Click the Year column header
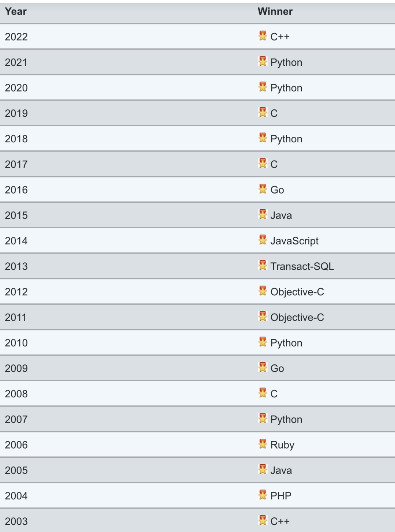 (16, 12)
